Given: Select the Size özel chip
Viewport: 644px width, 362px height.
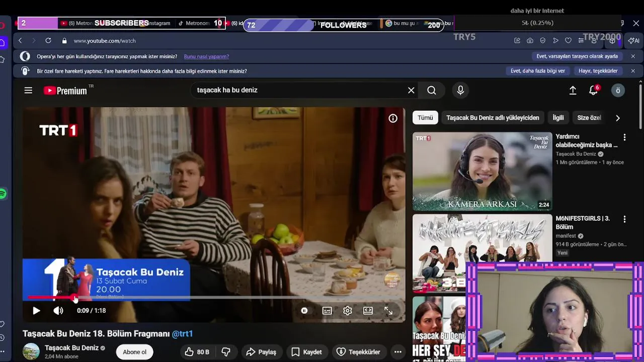Looking at the screenshot, I should [x=589, y=118].
